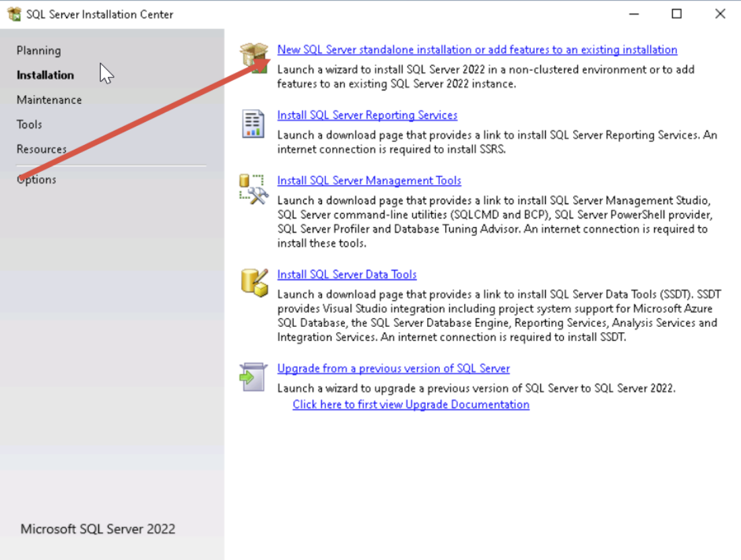Click the 'Microsoft SQL Server 2022' text
Screen dimensions: 741x560
98,529
